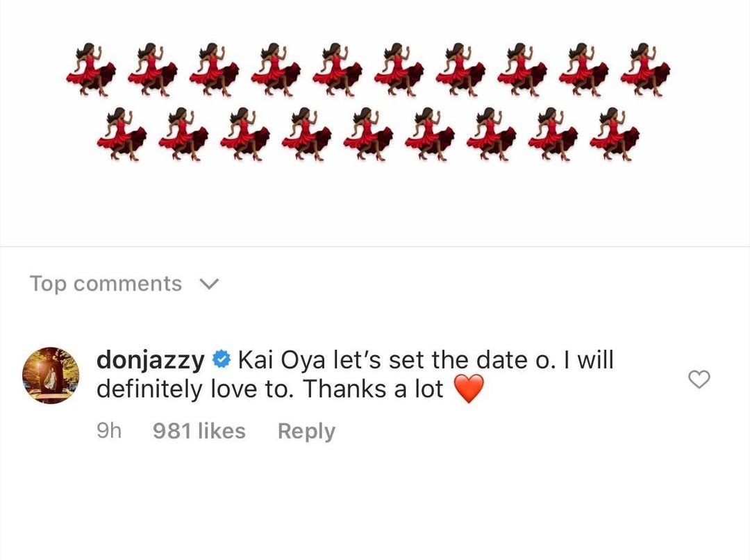Reply to donjazzy's comment
This screenshot has height=560, width=750.
click(x=306, y=431)
